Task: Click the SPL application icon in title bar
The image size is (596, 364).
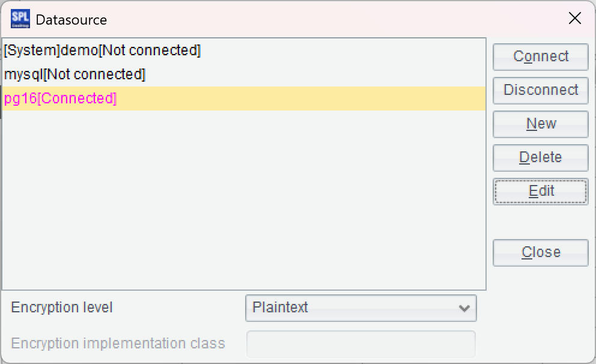Action: tap(20, 19)
